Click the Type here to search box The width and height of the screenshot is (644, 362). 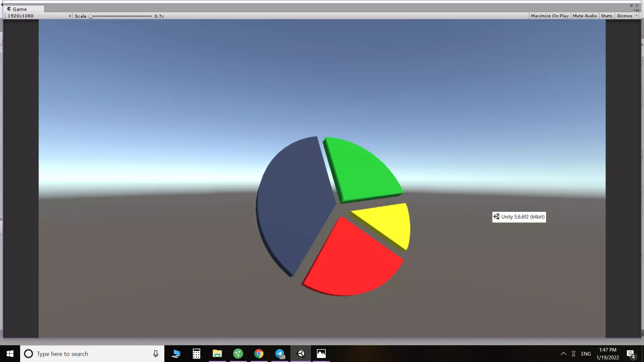tap(92, 354)
